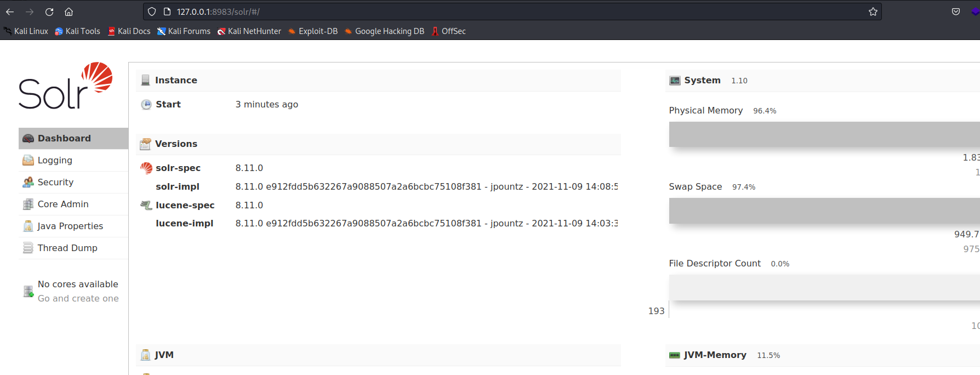This screenshot has height=375, width=980.
Task: Click the Thread Dump icon
Action: [28, 248]
